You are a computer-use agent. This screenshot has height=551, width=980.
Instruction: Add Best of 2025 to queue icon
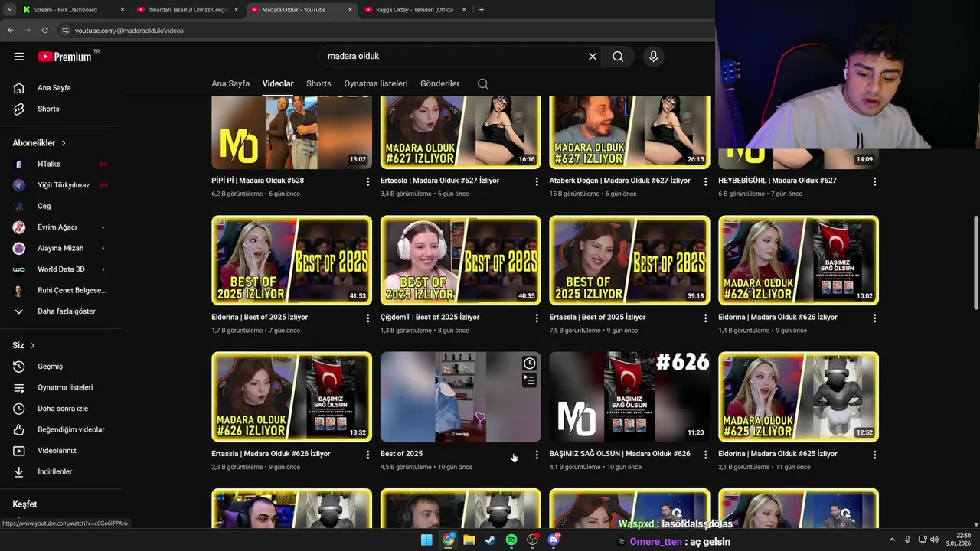(x=529, y=380)
